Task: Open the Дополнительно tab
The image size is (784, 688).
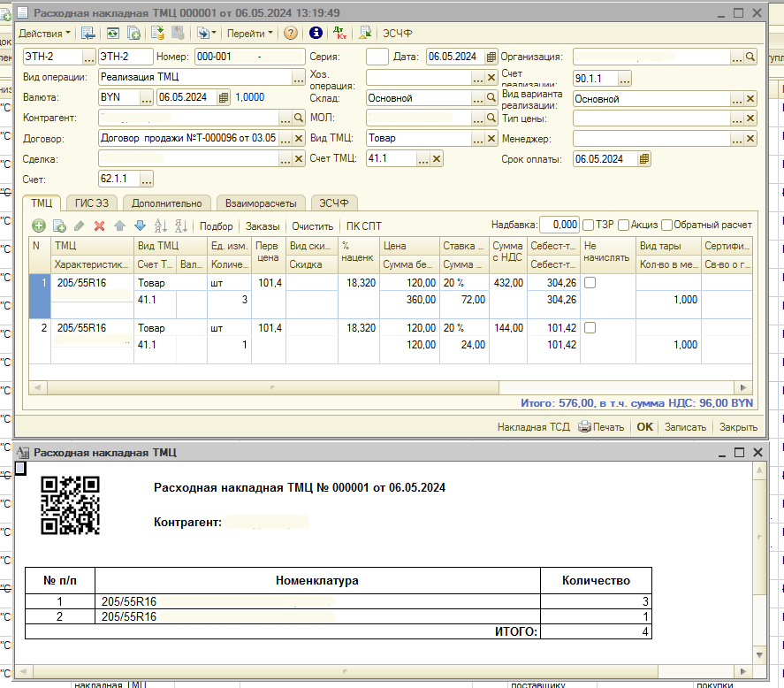Action: click(166, 203)
